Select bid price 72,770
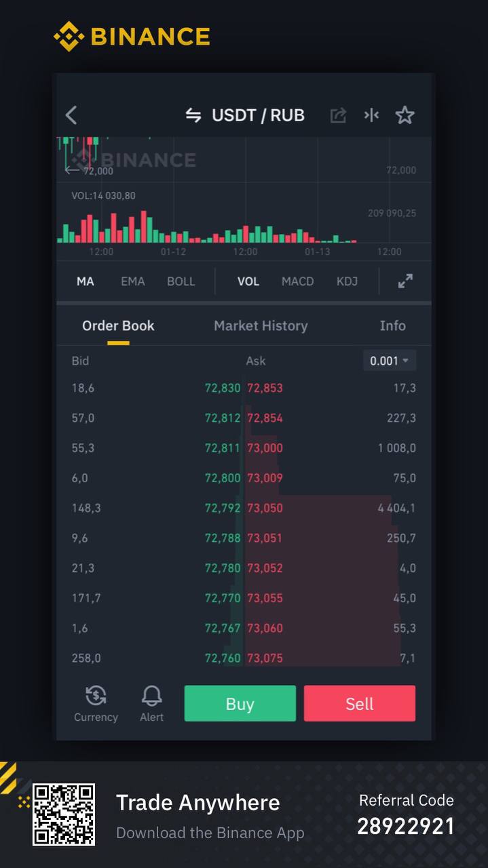The width and height of the screenshot is (488, 868). click(223, 598)
